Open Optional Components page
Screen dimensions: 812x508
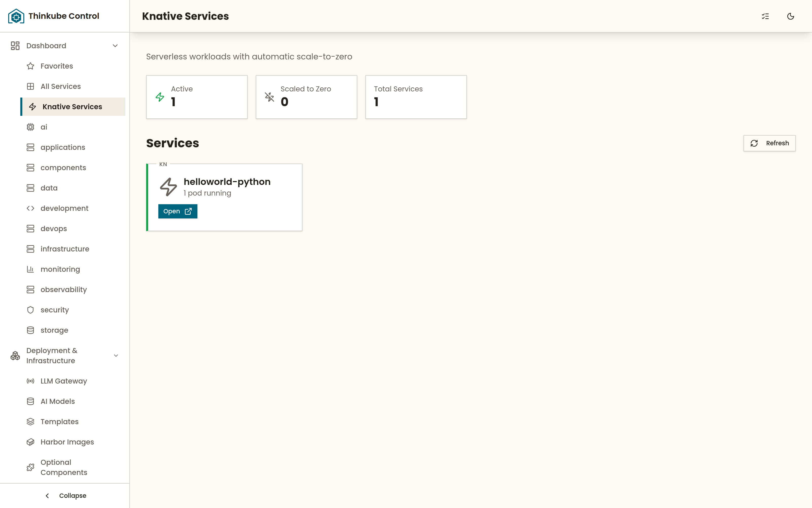pyautogui.click(x=64, y=467)
